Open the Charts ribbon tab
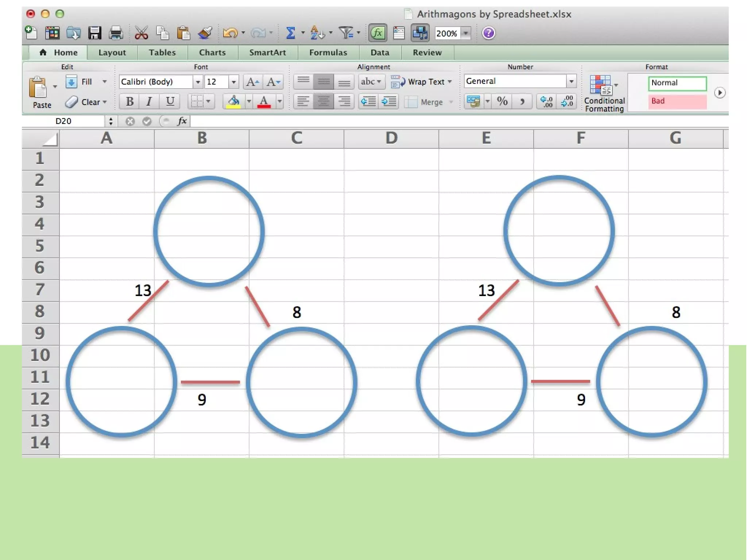The image size is (747, 560). tap(212, 52)
